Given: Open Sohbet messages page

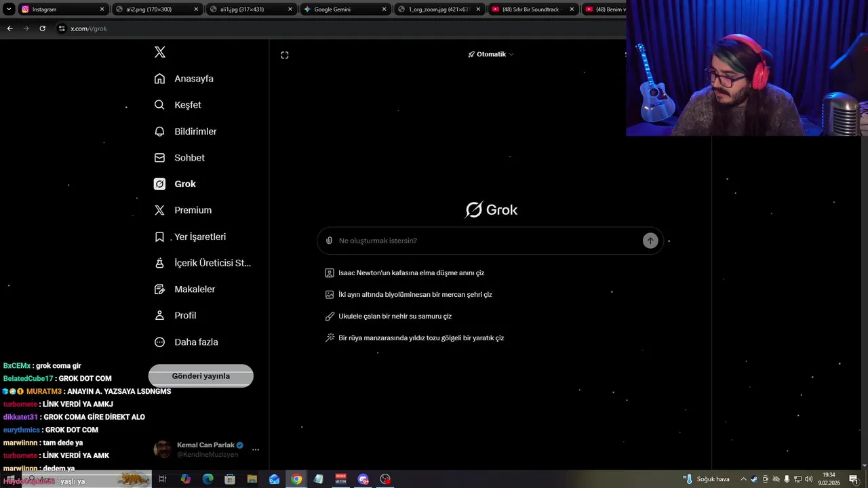Looking at the screenshot, I should point(179,158).
